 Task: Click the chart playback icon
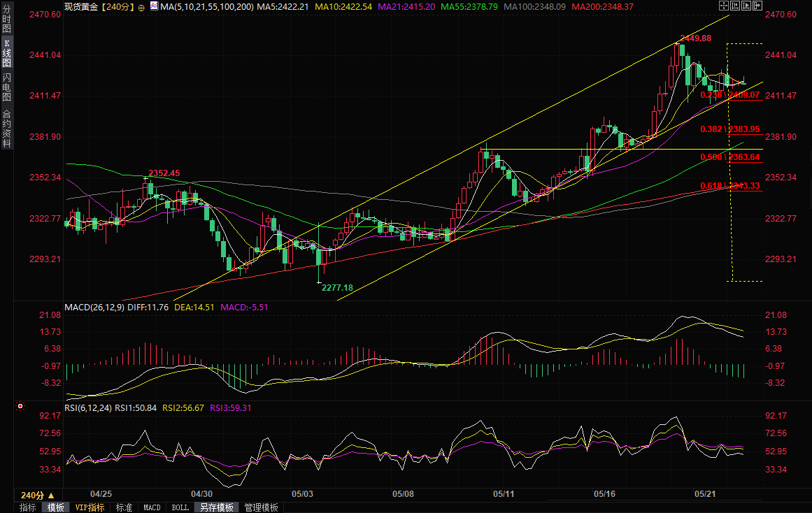[746, 6]
